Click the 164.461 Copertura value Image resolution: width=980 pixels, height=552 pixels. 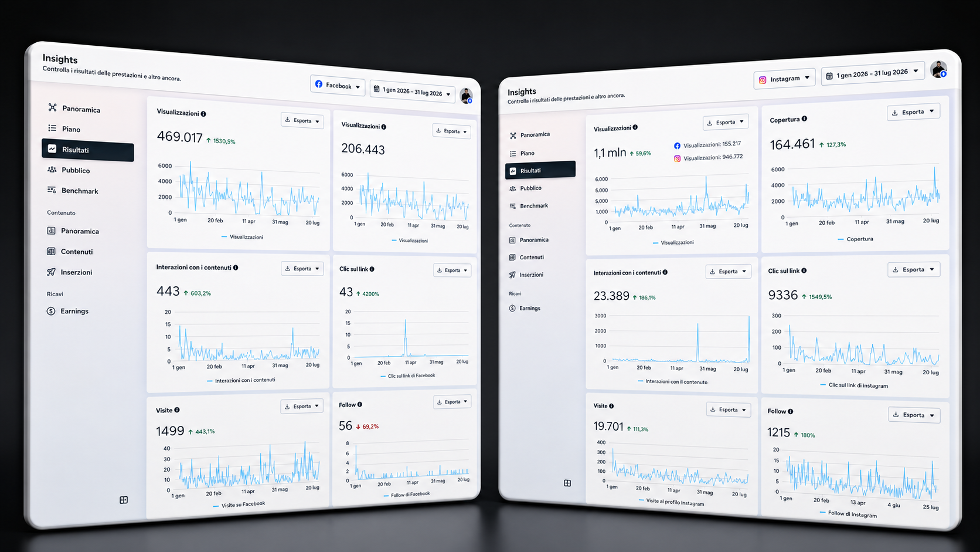pyautogui.click(x=792, y=144)
